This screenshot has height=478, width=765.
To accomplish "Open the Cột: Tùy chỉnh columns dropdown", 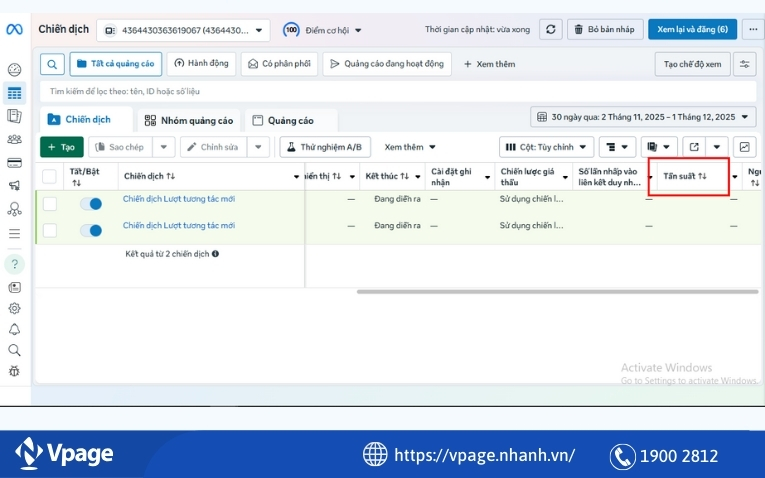I will coord(546,147).
